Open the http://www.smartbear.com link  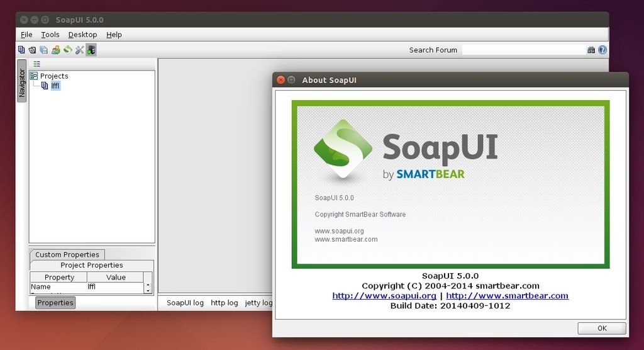click(508, 296)
